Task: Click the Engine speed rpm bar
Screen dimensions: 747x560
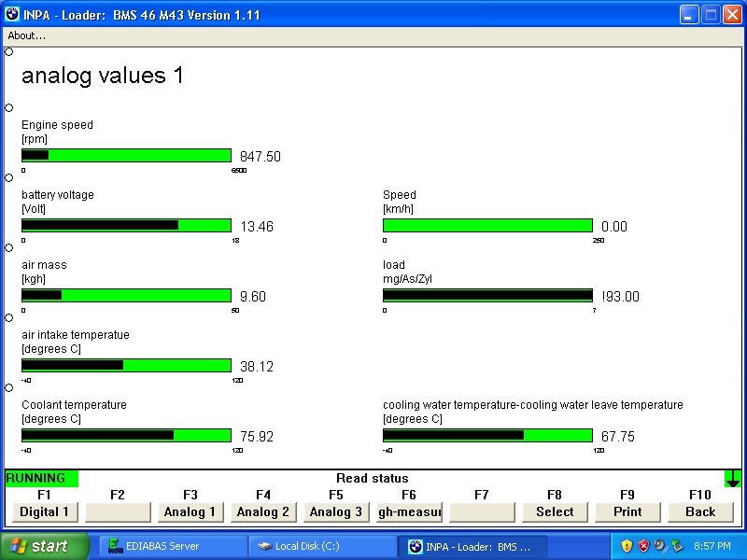Action: (x=126, y=156)
